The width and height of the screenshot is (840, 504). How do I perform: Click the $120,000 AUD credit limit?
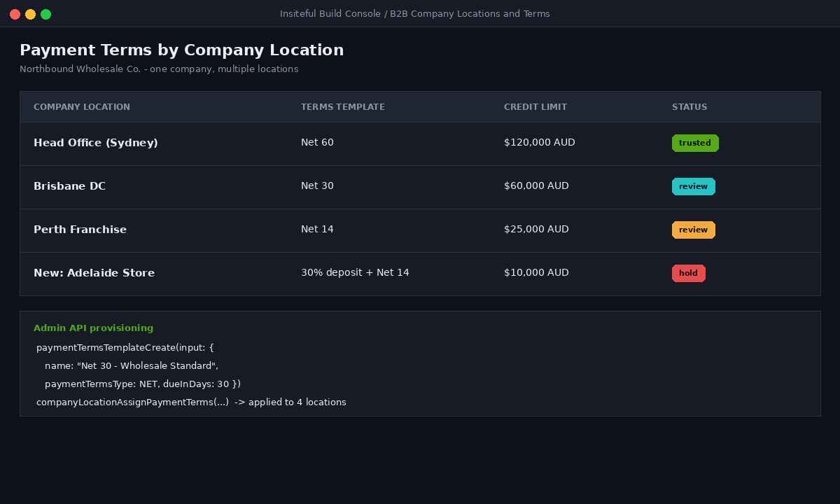click(x=540, y=143)
